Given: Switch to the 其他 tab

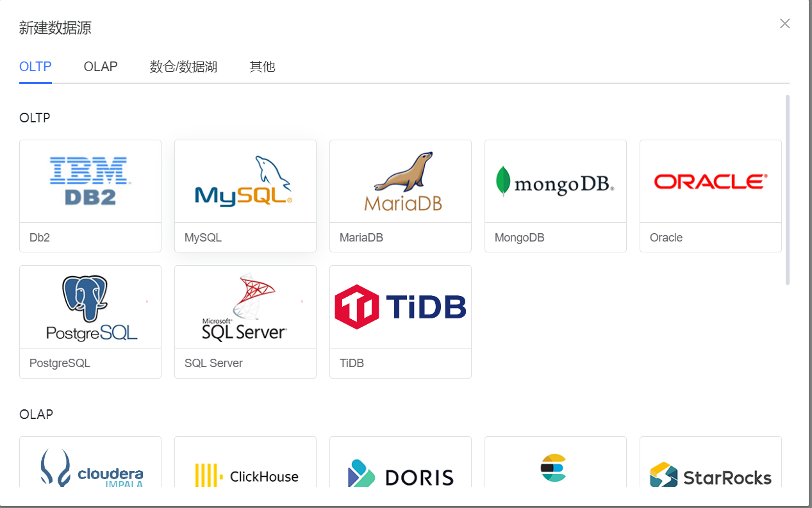Looking at the screenshot, I should click(262, 67).
